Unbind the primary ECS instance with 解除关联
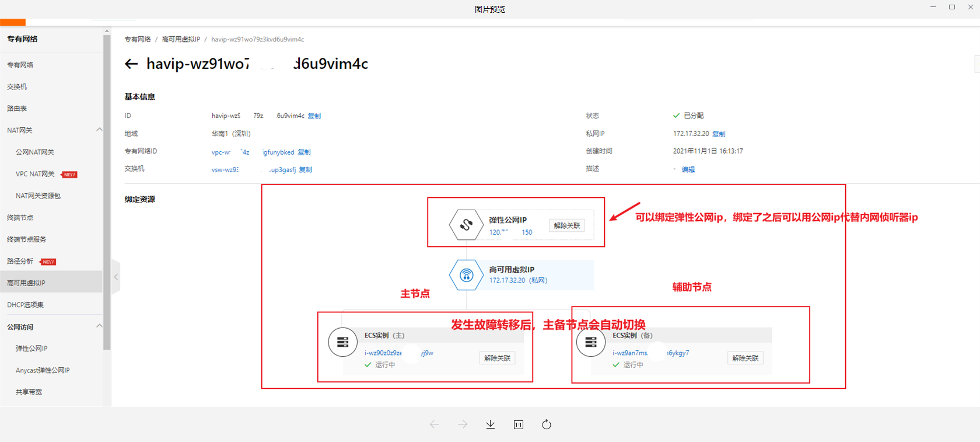This screenshot has height=442, width=980. (x=498, y=358)
